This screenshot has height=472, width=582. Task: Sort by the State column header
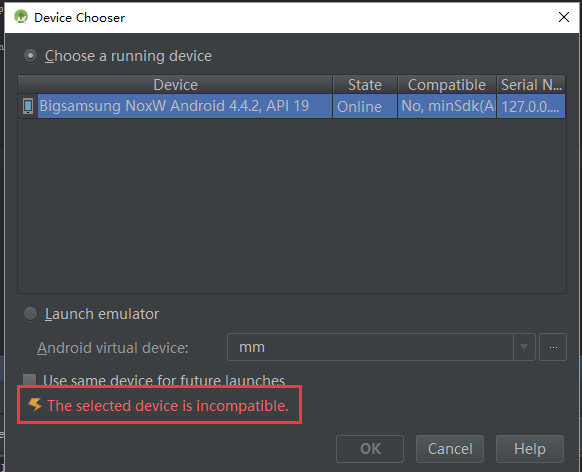pos(365,85)
